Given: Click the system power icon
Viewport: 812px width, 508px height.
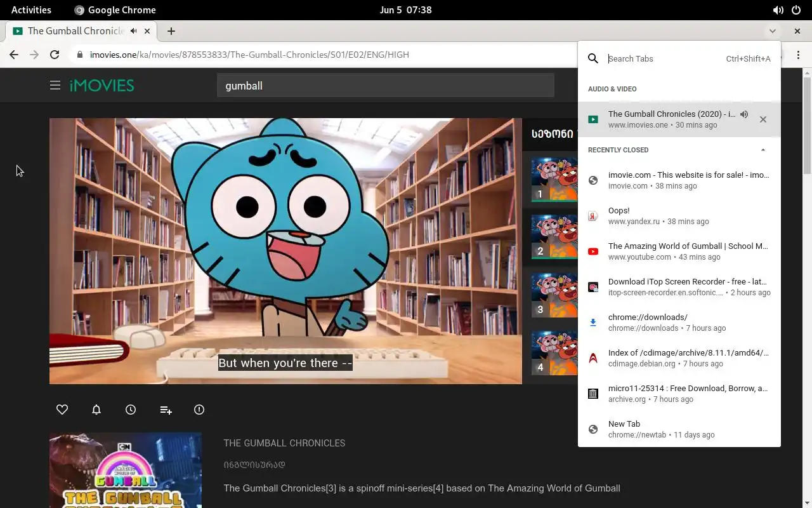Looking at the screenshot, I should pyautogui.click(x=796, y=10).
